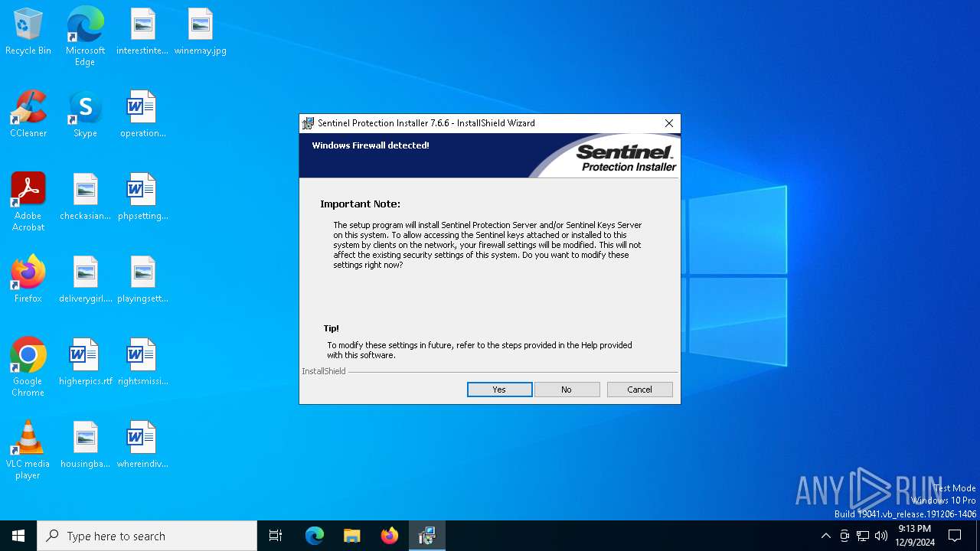Open the volume tray icon
Viewport: 980px width, 551px height.
tap(881, 536)
